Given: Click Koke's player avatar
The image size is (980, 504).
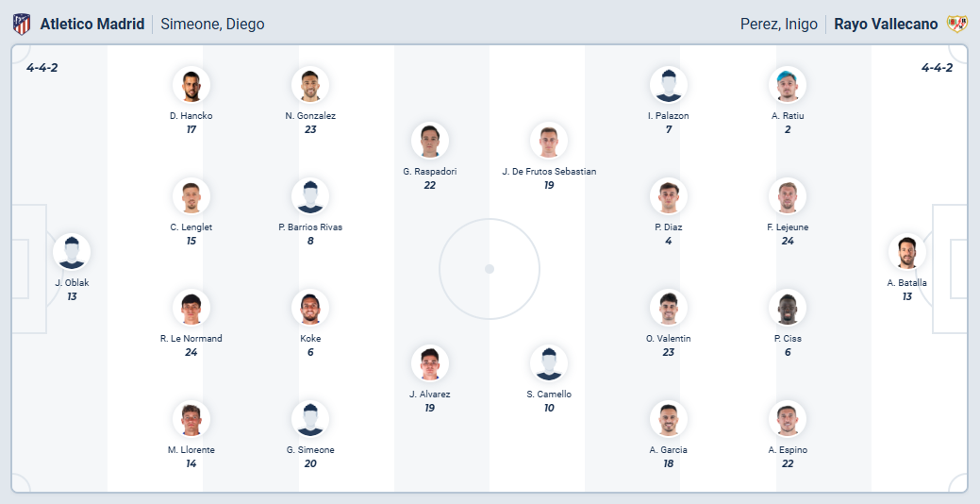Looking at the screenshot, I should click(310, 308).
